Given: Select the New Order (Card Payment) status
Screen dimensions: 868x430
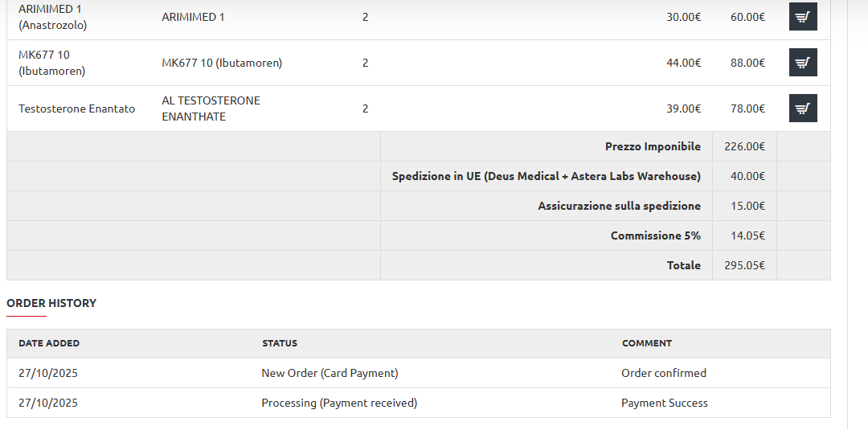Looking at the screenshot, I should 330,373.
